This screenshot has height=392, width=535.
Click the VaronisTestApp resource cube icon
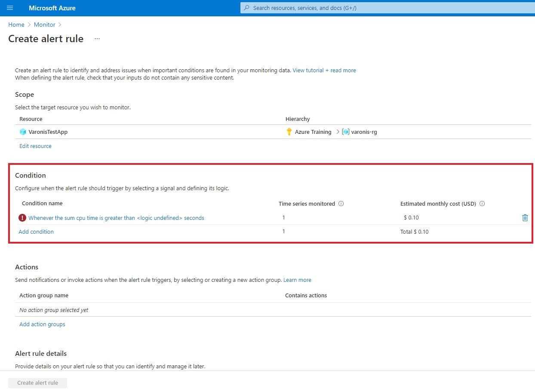coord(23,132)
